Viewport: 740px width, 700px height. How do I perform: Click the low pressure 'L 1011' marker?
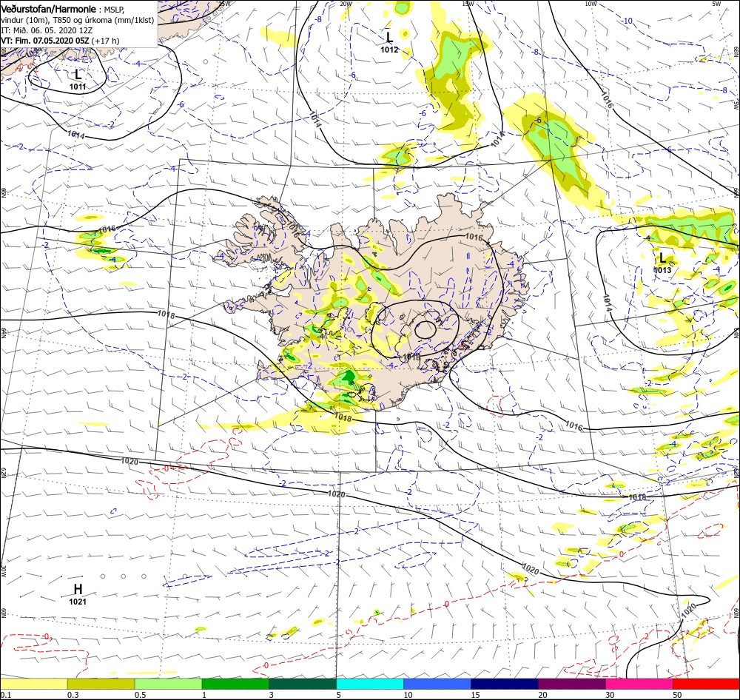[78, 79]
